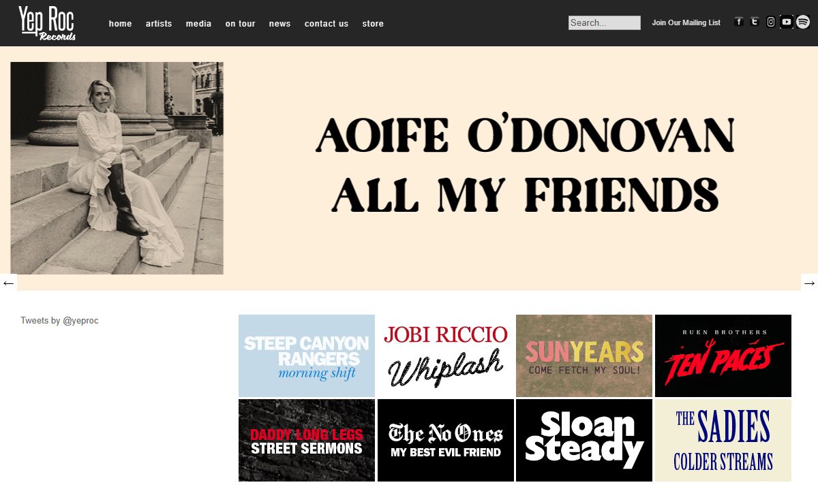Click the Yep Roc Records logo
This screenshot has height=504, width=818.
47,23
